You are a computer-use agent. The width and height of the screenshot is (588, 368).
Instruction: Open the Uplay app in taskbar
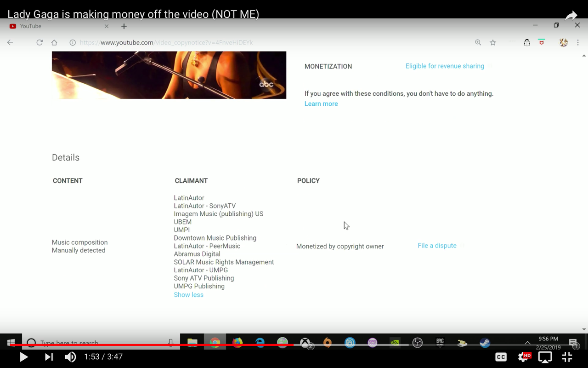coord(350,343)
